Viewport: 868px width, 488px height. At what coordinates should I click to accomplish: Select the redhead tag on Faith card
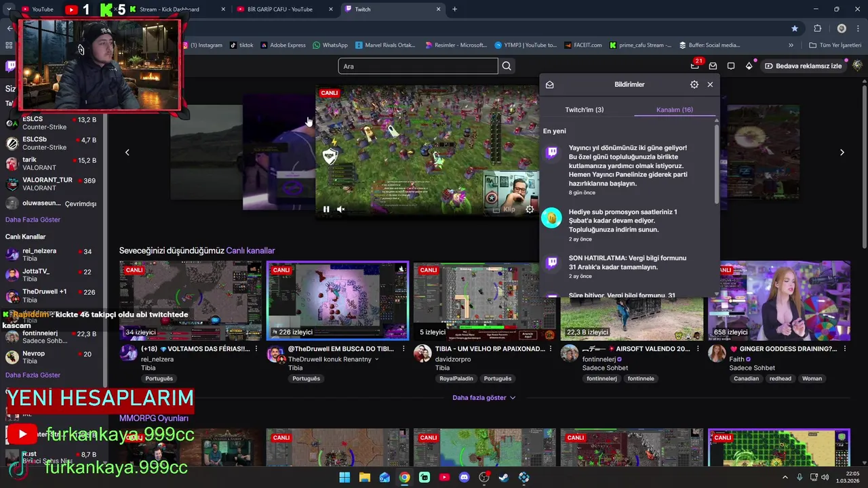pyautogui.click(x=780, y=379)
